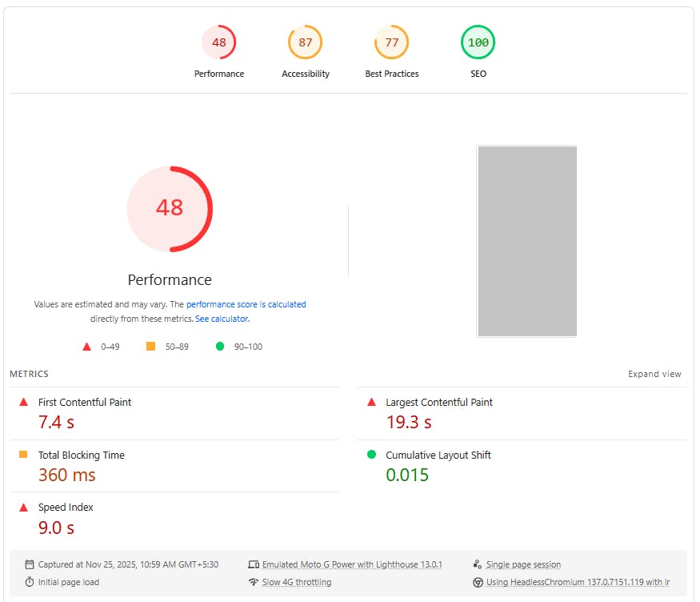
Task: Open the performance score is calculated link
Action: pyautogui.click(x=246, y=304)
